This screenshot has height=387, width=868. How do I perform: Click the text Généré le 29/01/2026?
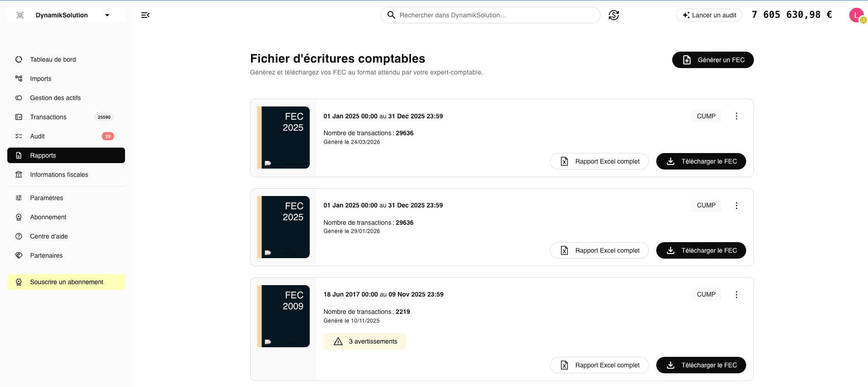click(x=352, y=231)
